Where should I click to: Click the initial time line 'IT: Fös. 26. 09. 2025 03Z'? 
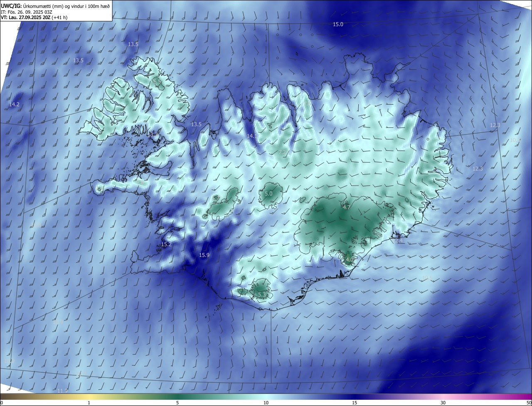click(26, 12)
